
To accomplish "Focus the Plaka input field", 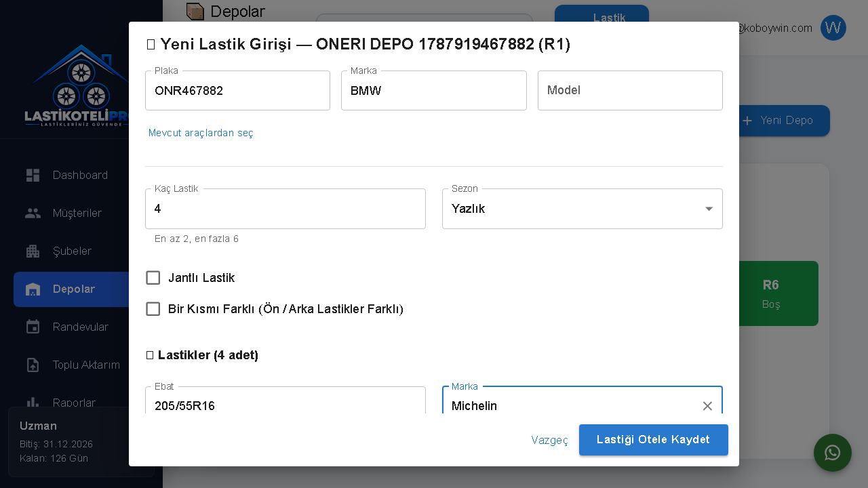I will [237, 90].
